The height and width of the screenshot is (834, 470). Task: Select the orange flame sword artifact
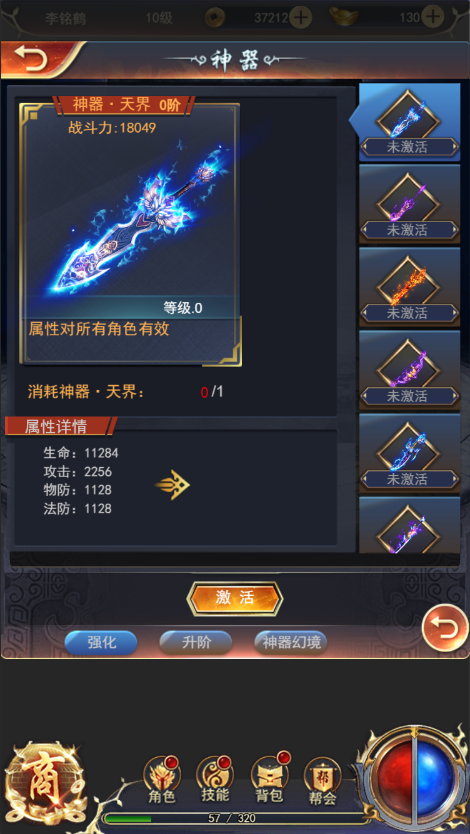(409, 287)
